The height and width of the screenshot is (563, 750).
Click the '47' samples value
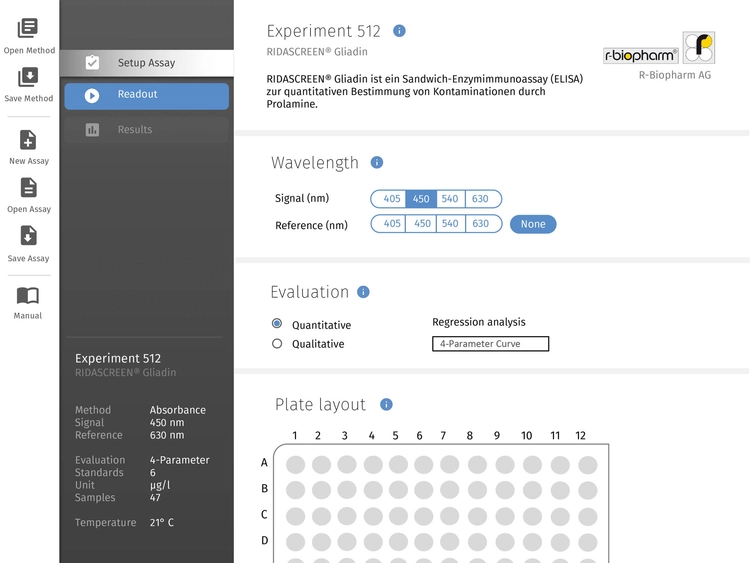click(155, 497)
